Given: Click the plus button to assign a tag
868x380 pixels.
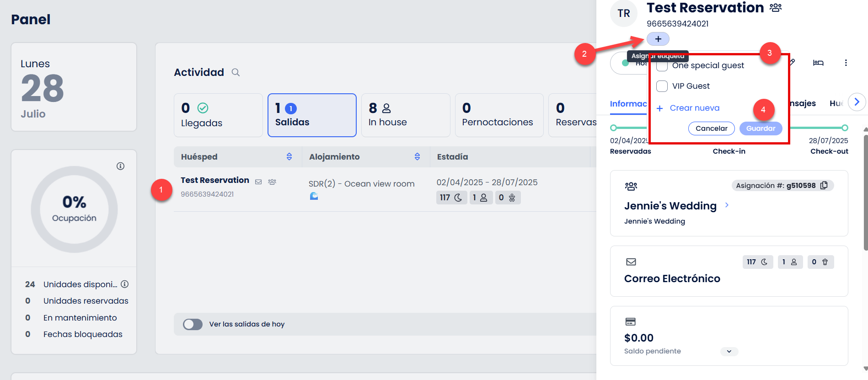Looking at the screenshot, I should (x=658, y=39).
